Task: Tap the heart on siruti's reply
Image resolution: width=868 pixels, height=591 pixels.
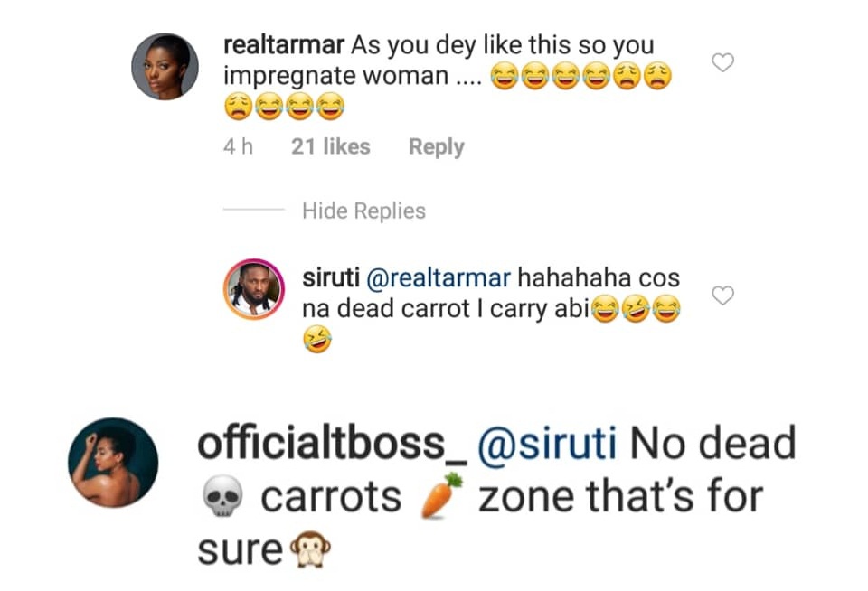Action: point(722,295)
